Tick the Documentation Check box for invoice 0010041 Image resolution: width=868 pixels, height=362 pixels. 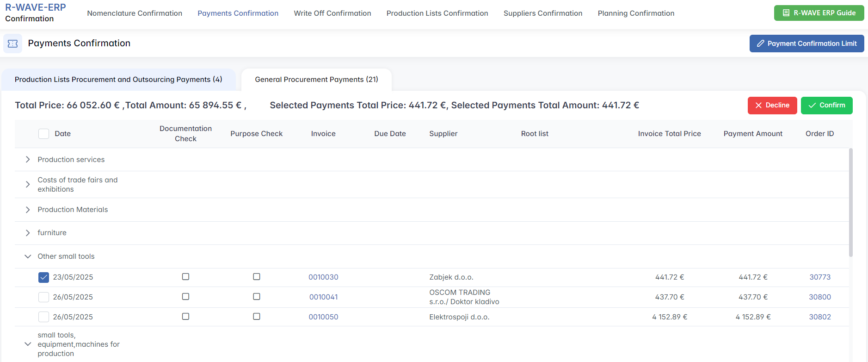pos(185,297)
